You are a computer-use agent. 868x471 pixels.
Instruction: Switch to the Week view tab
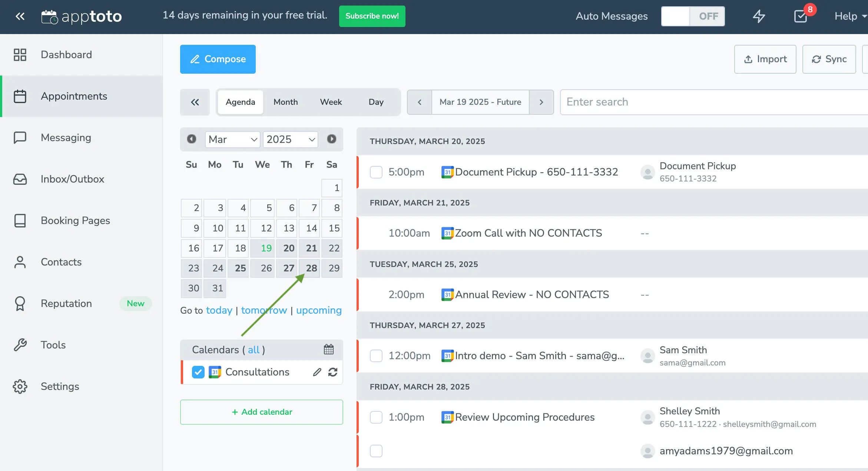click(331, 102)
